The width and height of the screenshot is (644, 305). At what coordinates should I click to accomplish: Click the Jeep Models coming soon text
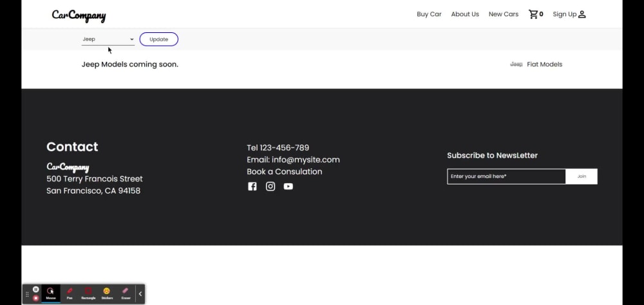[x=130, y=64]
